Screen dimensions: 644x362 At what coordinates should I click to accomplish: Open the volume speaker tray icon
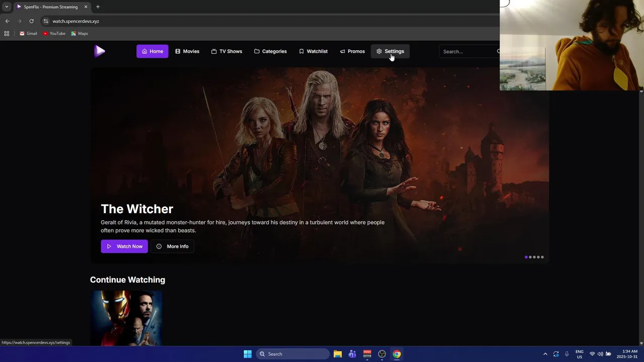pyautogui.click(x=600, y=354)
